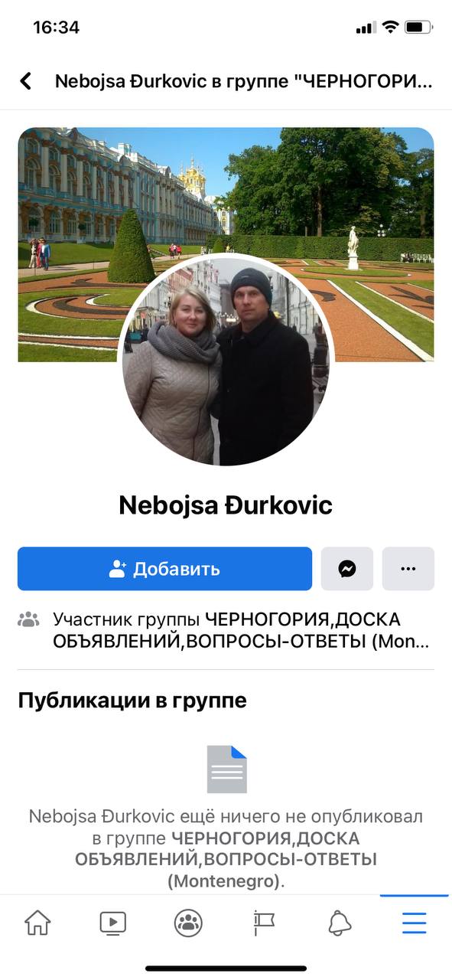Tap the group members icon beside Участник группы
This screenshot has height=980, width=452.
pyautogui.click(x=28, y=619)
